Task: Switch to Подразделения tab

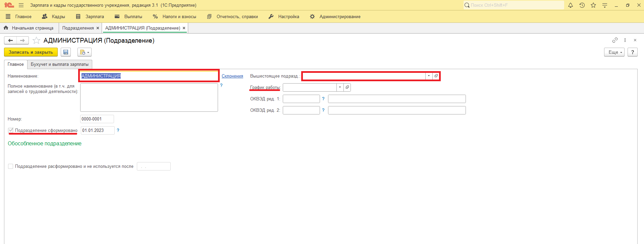Action: pyautogui.click(x=78, y=28)
